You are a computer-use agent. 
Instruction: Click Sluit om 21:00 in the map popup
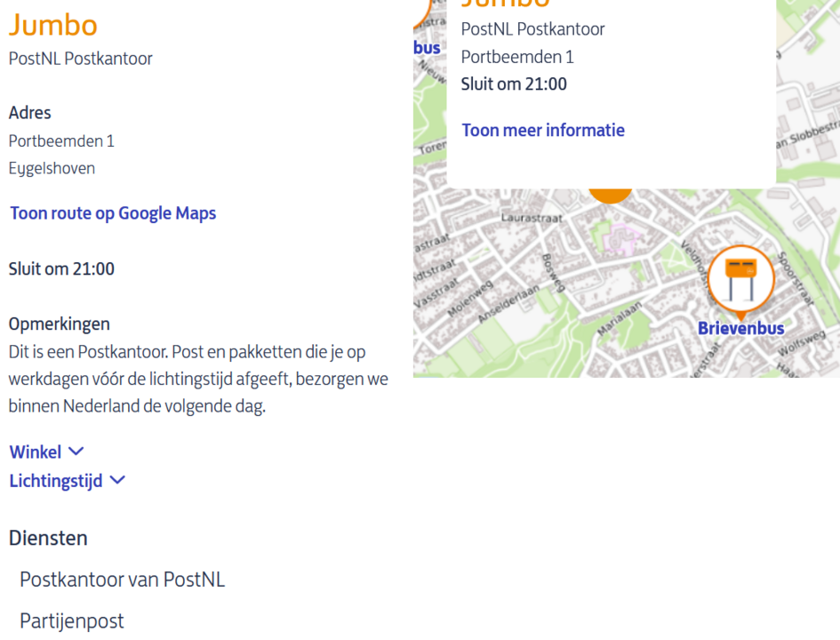pos(514,84)
